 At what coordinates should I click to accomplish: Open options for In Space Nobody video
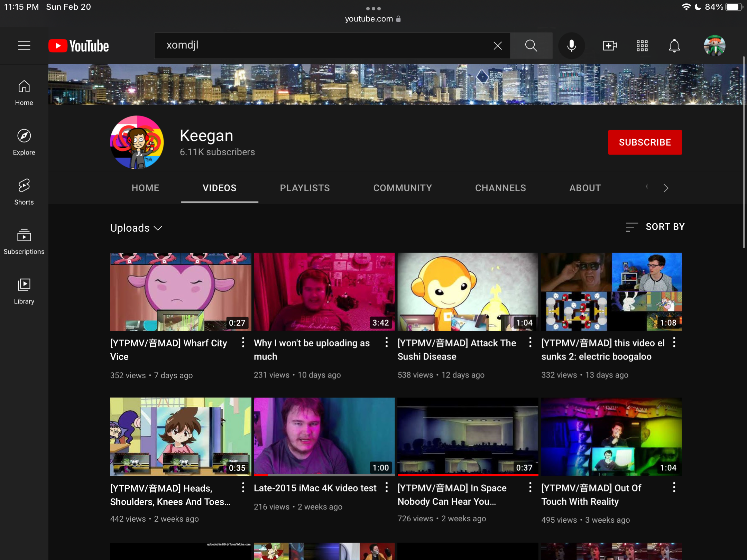(530, 487)
